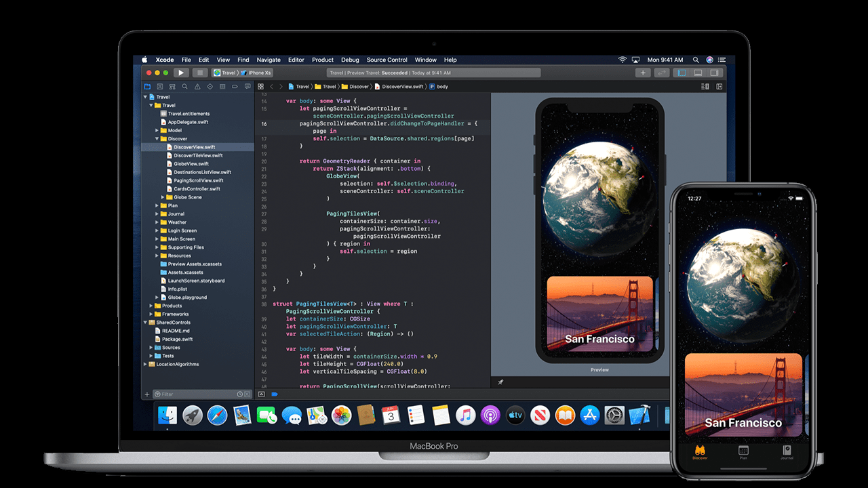Click the Run (play) button in the toolbar

(x=180, y=73)
